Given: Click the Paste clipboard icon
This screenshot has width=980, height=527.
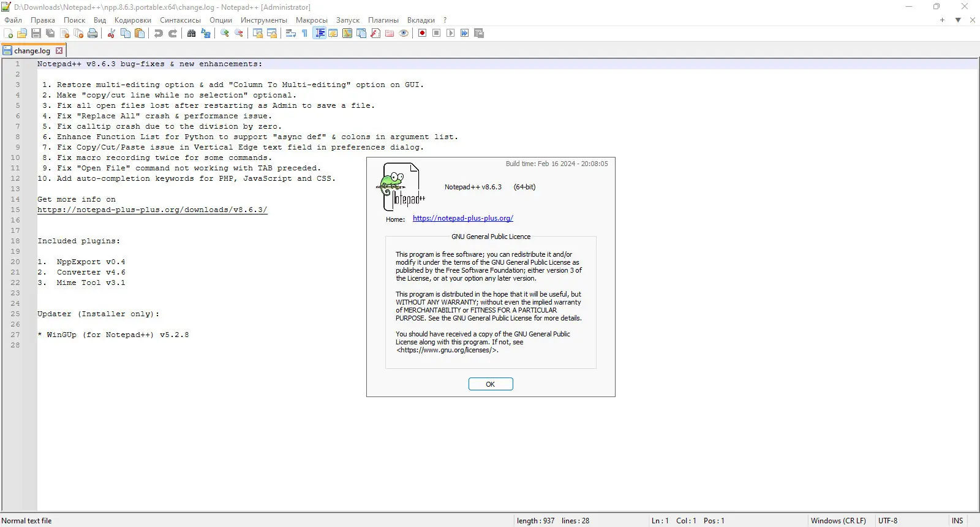Looking at the screenshot, I should point(140,33).
